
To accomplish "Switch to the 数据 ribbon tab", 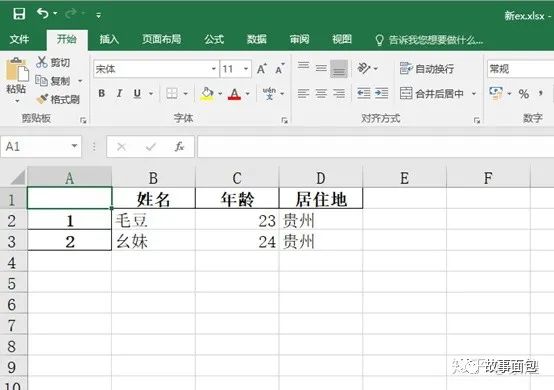I will pos(257,39).
